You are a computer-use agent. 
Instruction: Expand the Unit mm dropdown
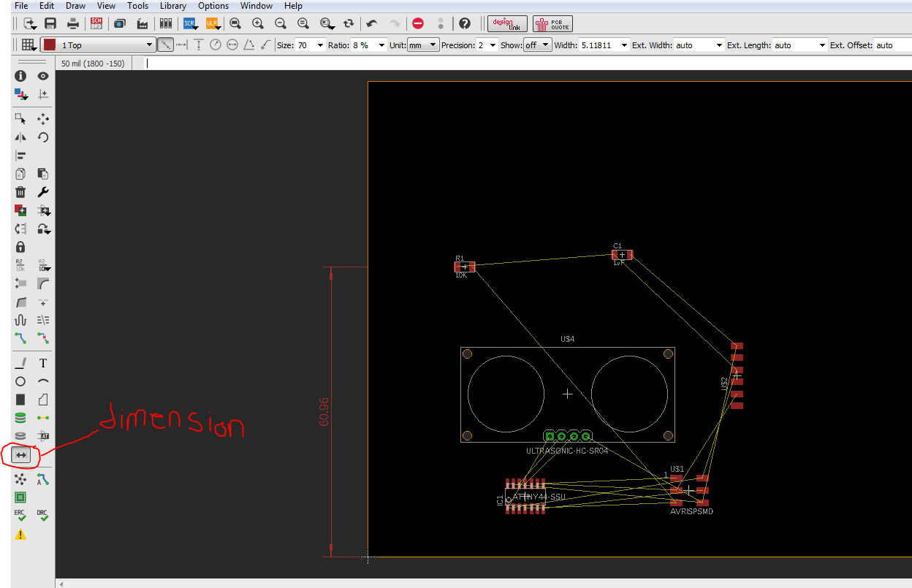click(423, 45)
